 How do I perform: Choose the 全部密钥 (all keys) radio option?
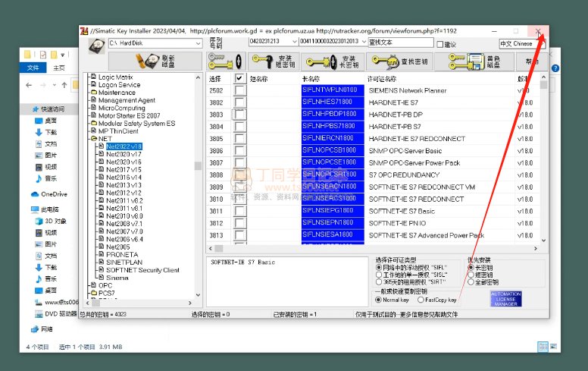(x=471, y=281)
